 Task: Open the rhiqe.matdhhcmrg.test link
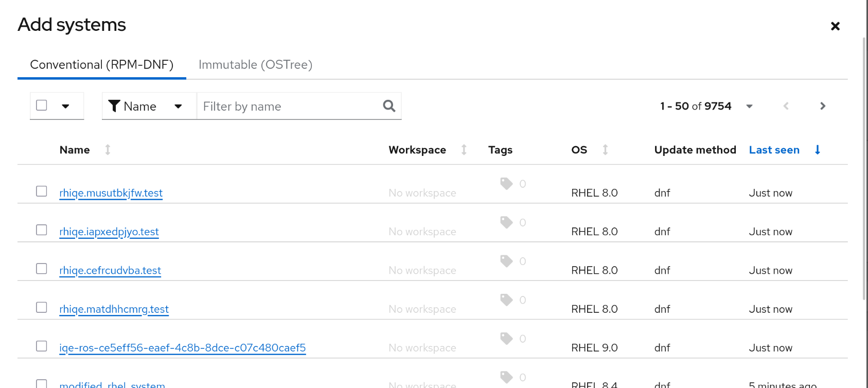(114, 309)
